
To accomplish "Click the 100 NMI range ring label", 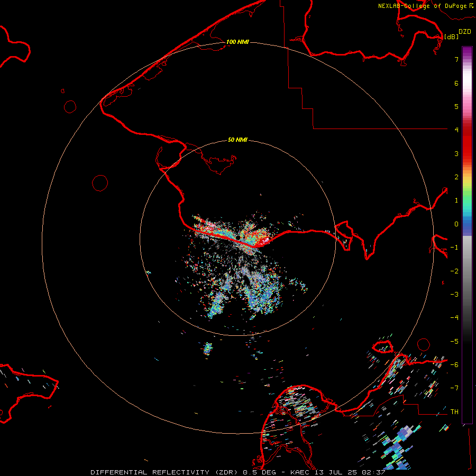I will 237,42.
